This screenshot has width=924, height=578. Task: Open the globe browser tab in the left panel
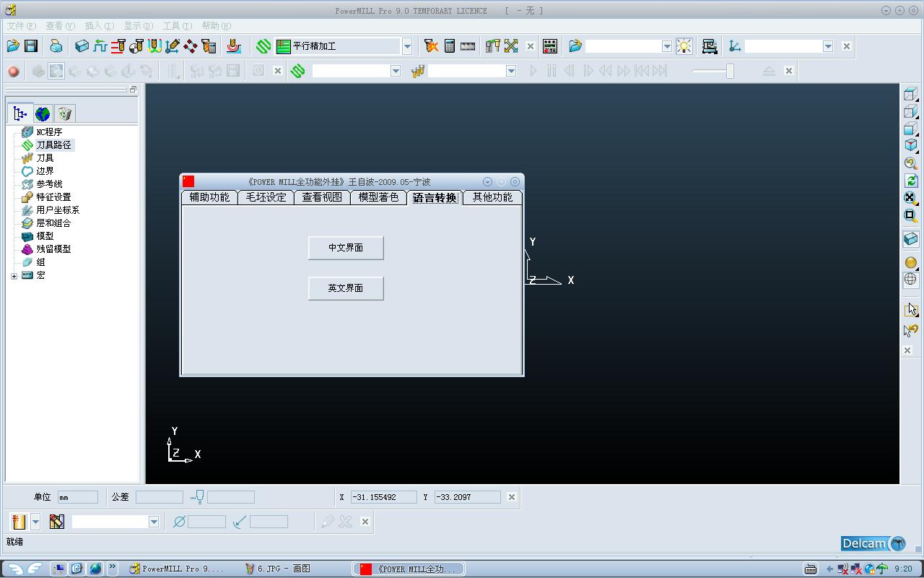click(43, 113)
